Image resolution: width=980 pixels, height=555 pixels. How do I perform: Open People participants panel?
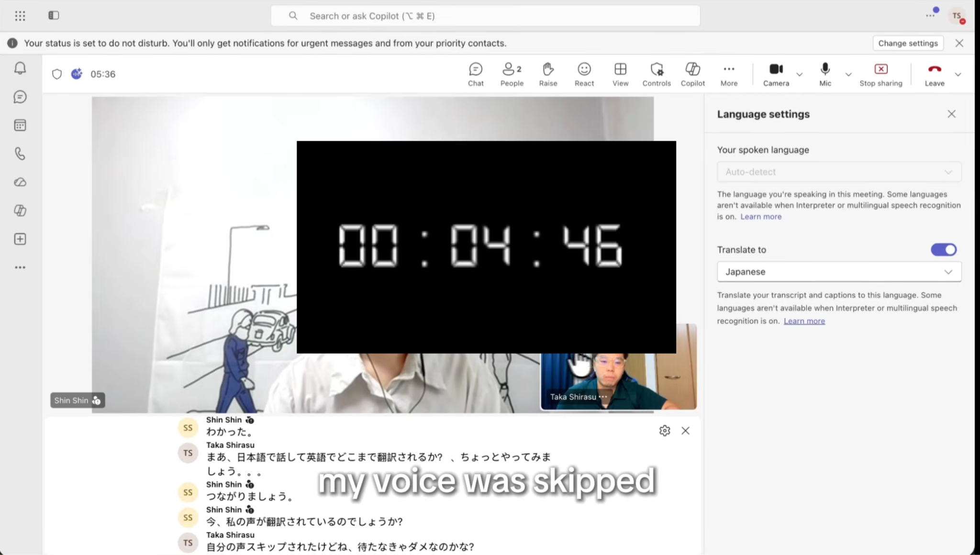pos(512,75)
